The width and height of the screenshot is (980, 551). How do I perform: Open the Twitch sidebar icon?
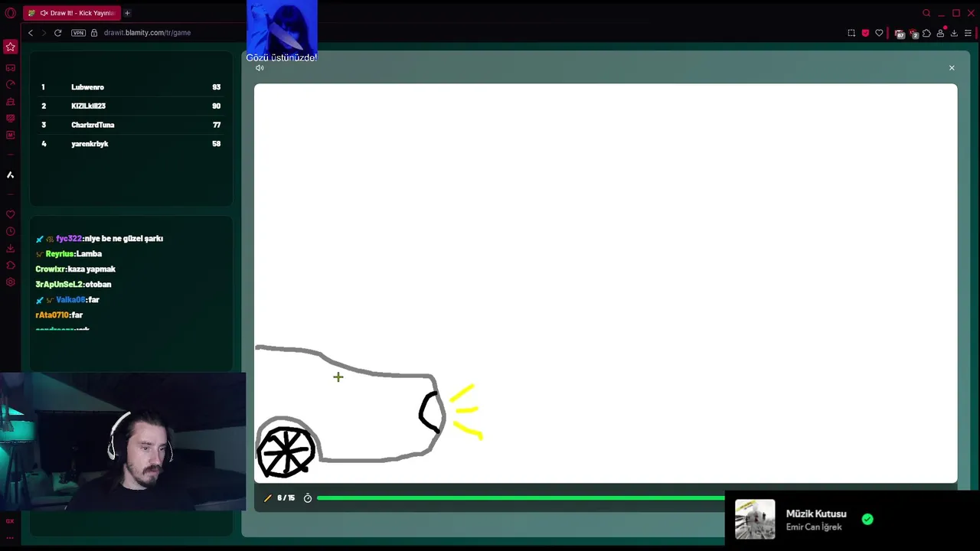tap(10, 119)
